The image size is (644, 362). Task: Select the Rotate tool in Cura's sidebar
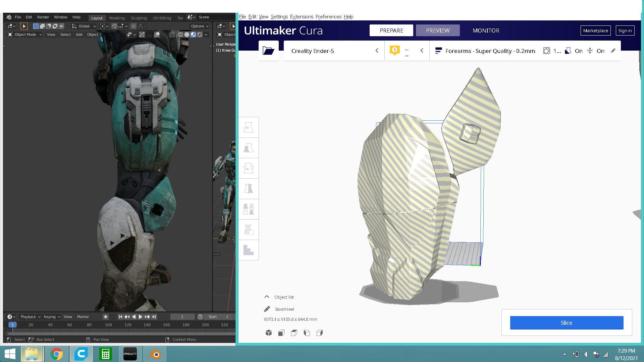249,168
